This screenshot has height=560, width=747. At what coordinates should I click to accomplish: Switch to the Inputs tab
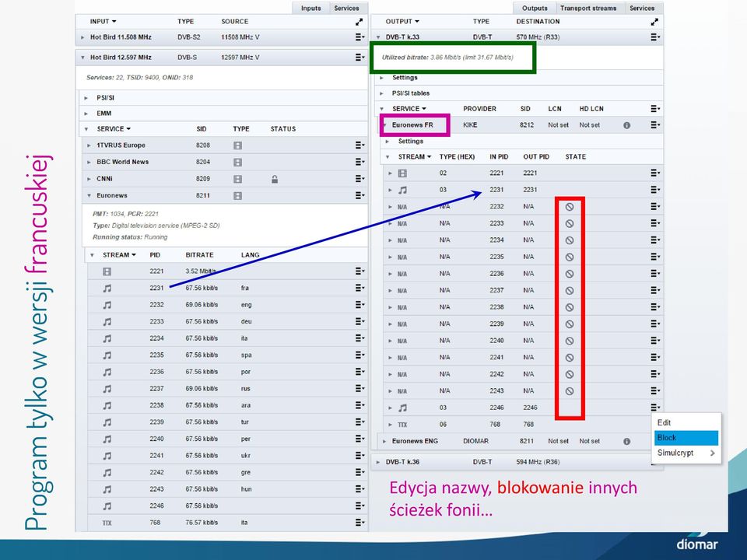pyautogui.click(x=310, y=8)
